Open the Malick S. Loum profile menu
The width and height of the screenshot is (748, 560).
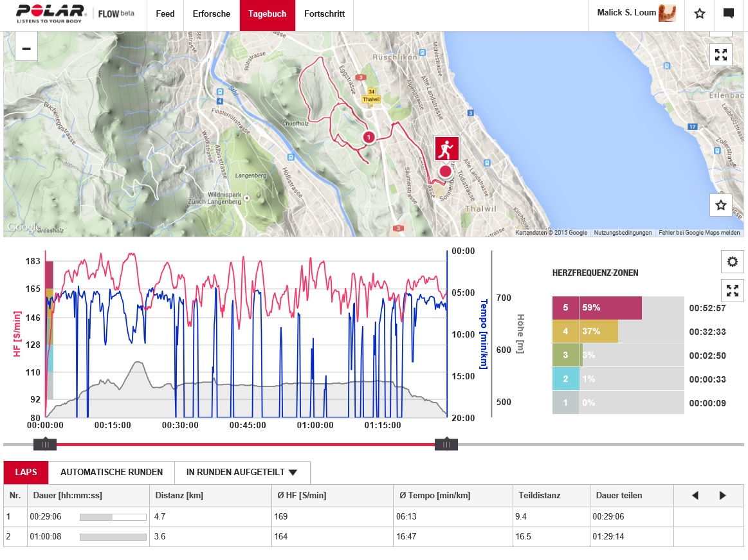click(x=635, y=14)
